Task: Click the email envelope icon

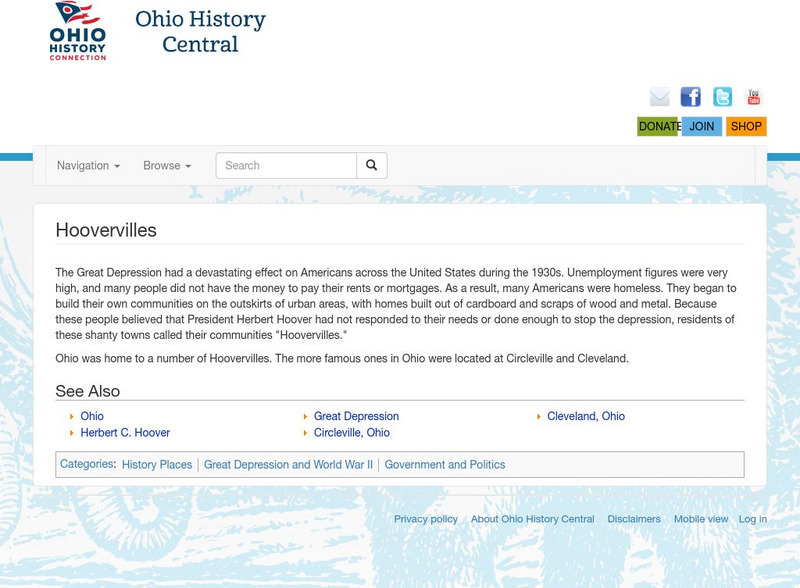Action: (x=660, y=97)
